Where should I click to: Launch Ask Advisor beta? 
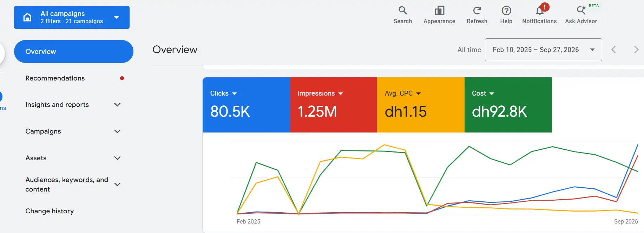[581, 15]
